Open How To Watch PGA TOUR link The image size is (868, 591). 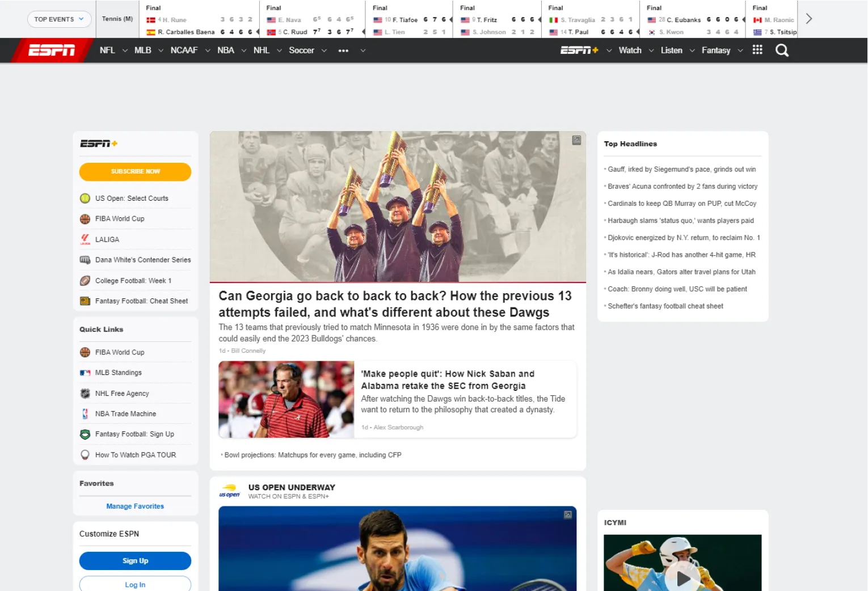[136, 455]
